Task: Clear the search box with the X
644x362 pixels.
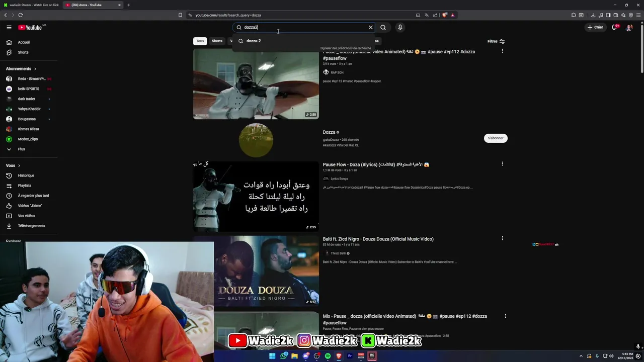Action: (371, 28)
